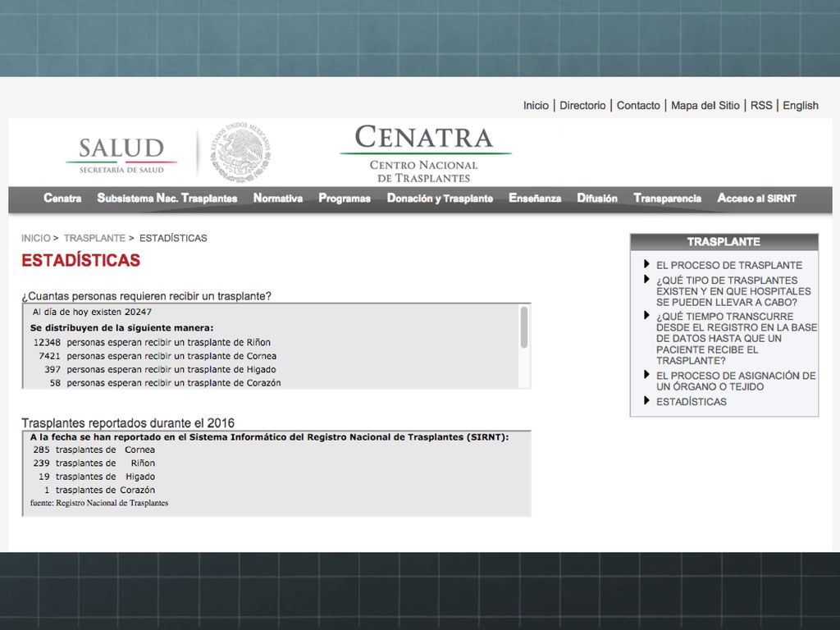Image resolution: width=840 pixels, height=630 pixels.
Task: Open the Enseñanza menu
Action: coord(535,199)
